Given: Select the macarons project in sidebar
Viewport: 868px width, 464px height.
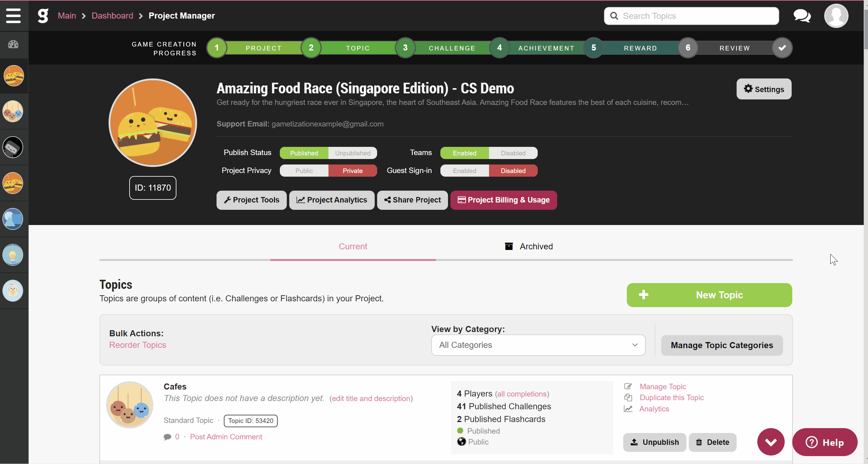Looking at the screenshot, I should click(13, 111).
